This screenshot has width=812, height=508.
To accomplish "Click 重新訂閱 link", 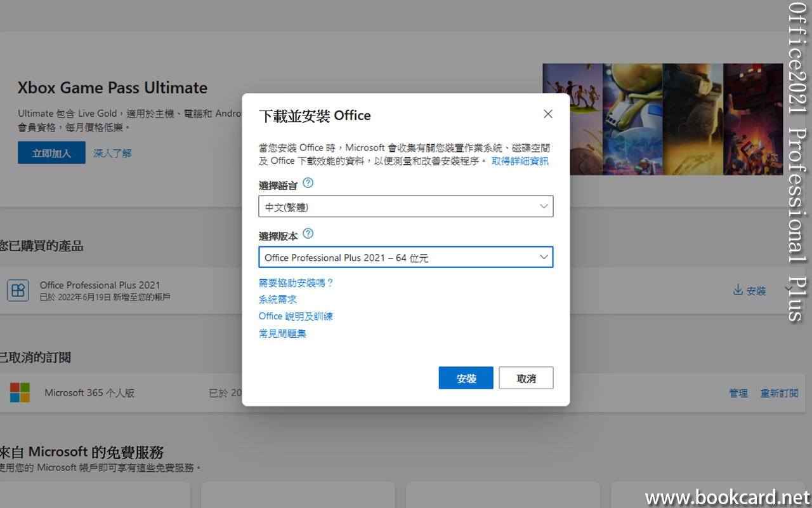I will point(779,393).
